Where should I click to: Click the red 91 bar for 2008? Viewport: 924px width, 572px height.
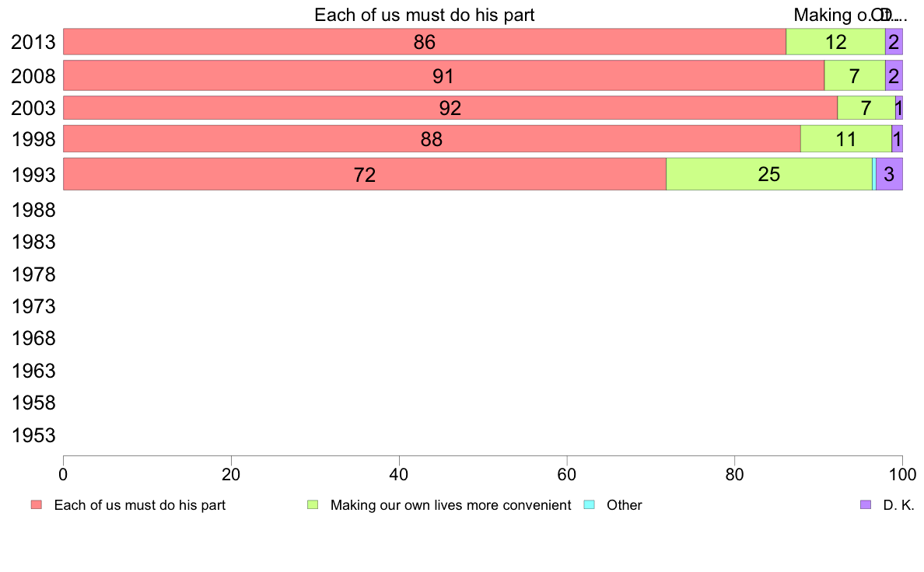(x=443, y=75)
